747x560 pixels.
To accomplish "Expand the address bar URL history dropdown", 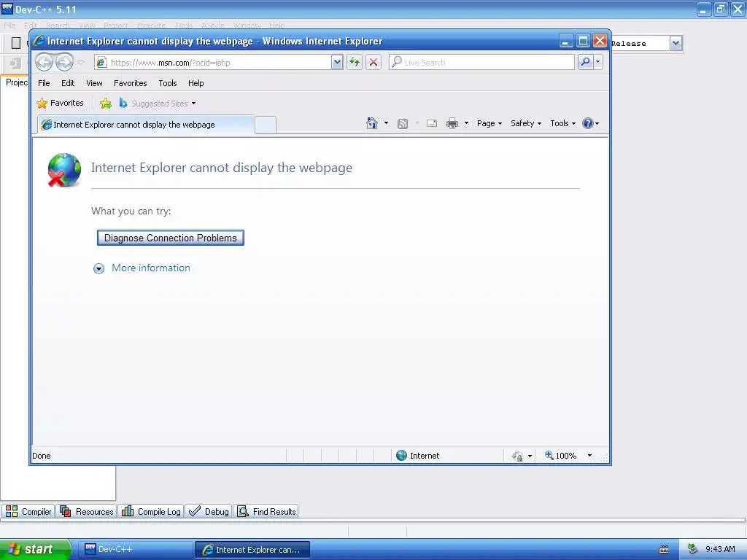I will (337, 62).
